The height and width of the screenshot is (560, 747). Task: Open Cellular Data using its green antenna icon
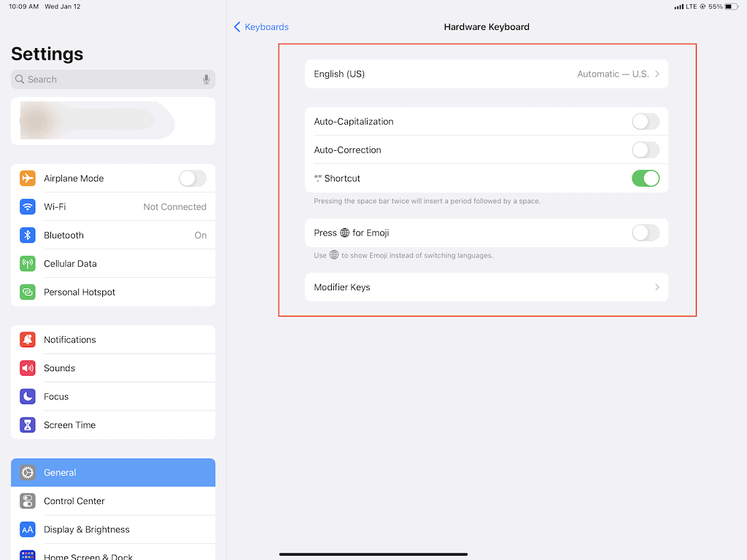[x=28, y=263]
